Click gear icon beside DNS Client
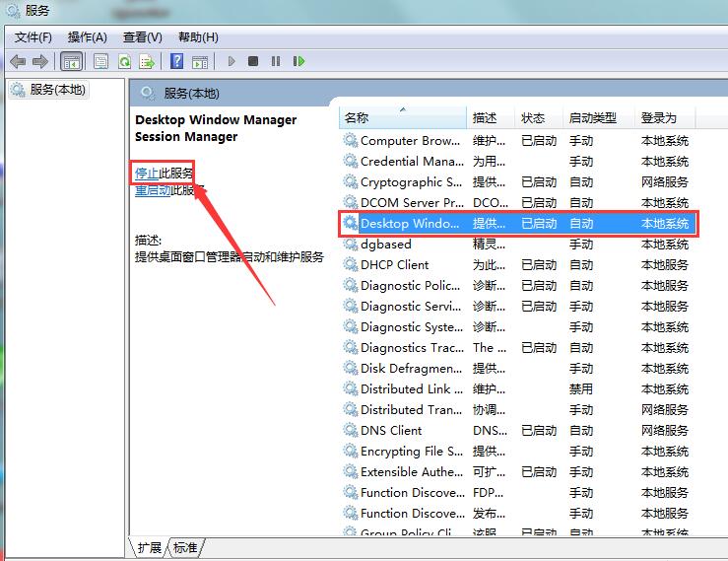The width and height of the screenshot is (728, 561). click(x=350, y=430)
